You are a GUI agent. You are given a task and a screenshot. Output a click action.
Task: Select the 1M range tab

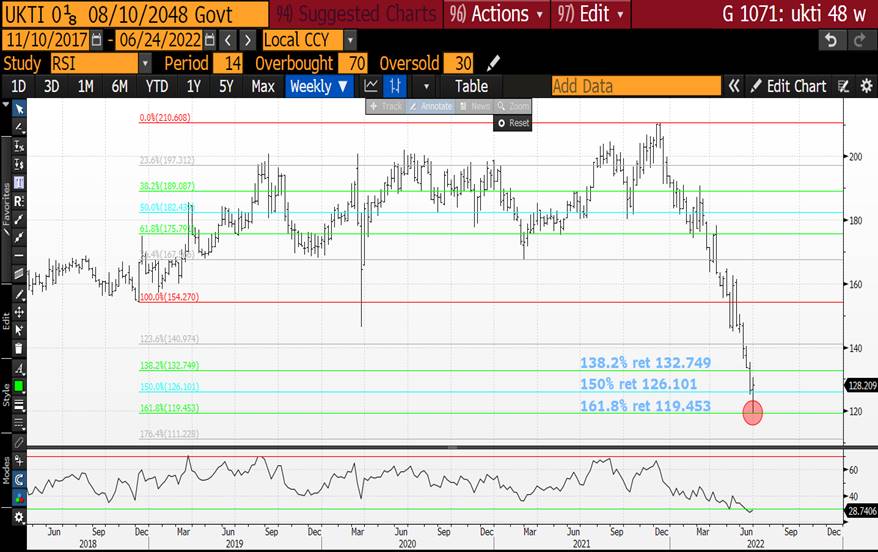click(86, 86)
